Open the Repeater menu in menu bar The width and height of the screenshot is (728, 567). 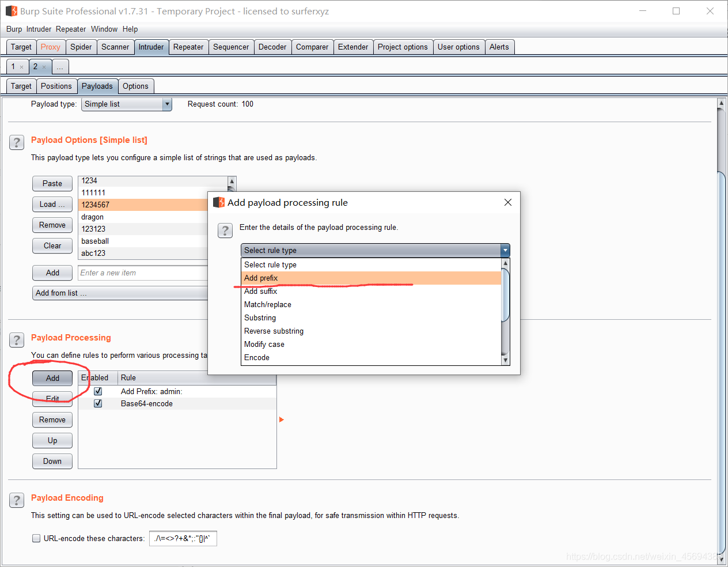pos(71,29)
